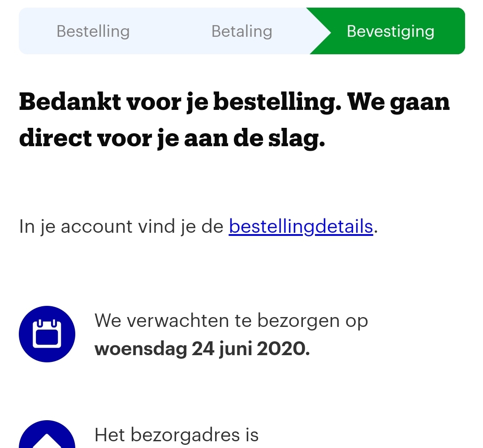Click the heading 'Bedankt voor je bestelling'
The width and height of the screenshot is (483, 448).
[234, 120]
